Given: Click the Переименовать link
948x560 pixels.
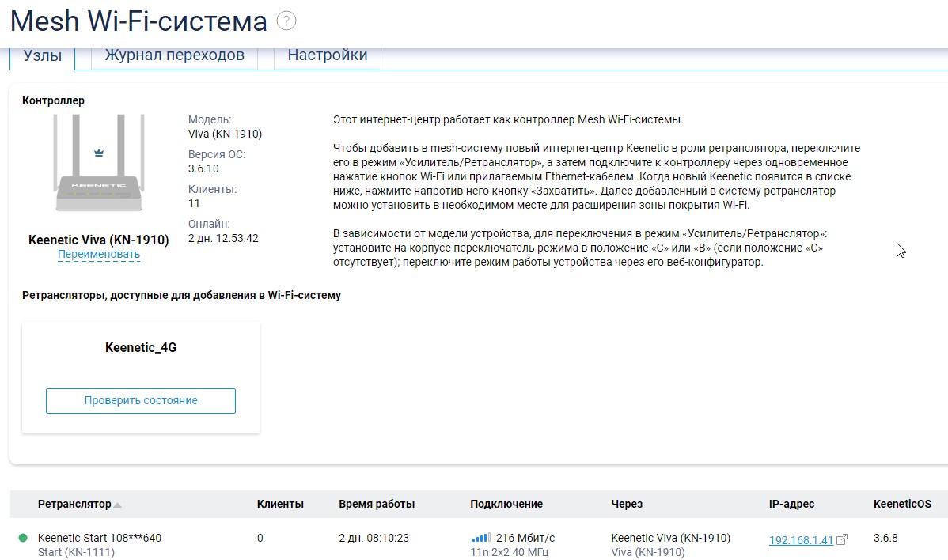Looking at the screenshot, I should [x=99, y=255].
